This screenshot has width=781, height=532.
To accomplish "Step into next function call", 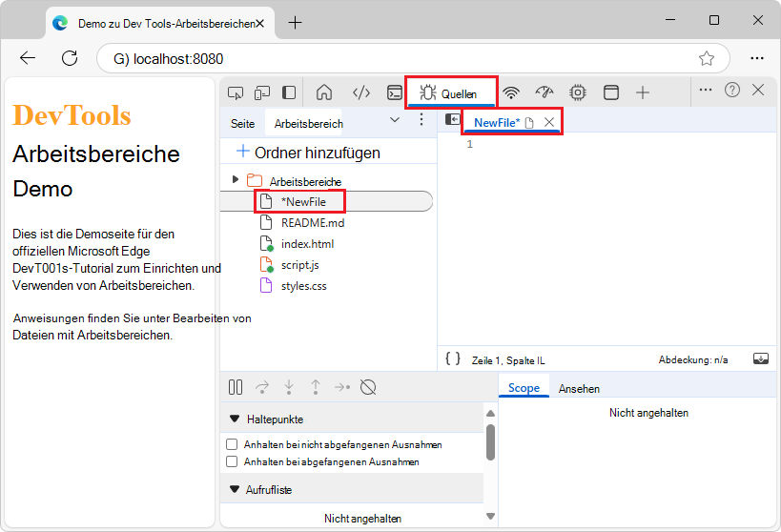I will (x=289, y=387).
